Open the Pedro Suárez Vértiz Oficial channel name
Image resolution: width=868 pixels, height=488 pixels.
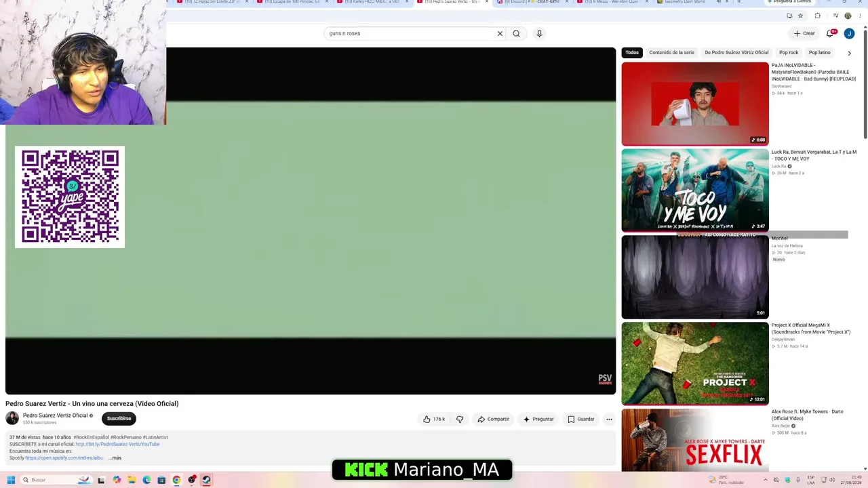[55, 415]
